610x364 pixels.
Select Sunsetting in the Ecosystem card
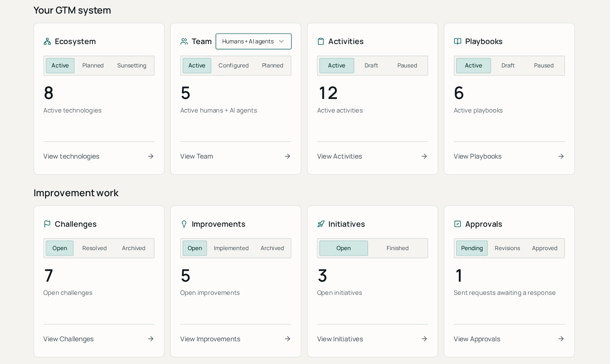click(x=132, y=66)
